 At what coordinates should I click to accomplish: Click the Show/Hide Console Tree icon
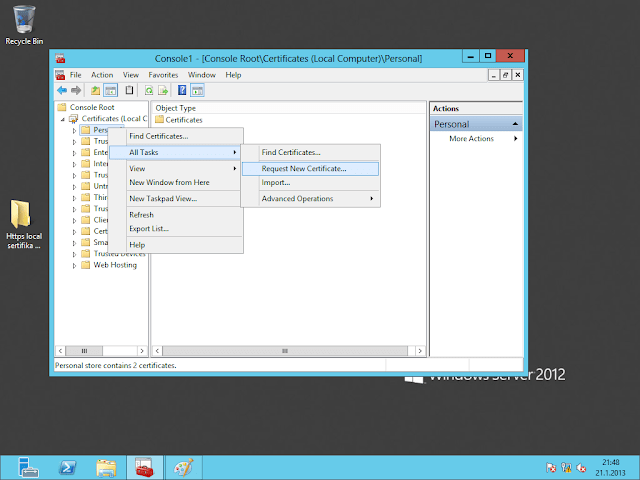110,90
